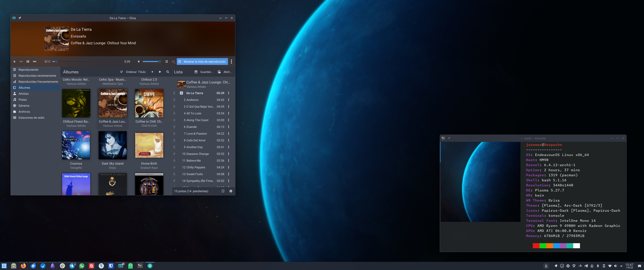Switch to Konsole via taskbar terminal icon

[140, 266]
